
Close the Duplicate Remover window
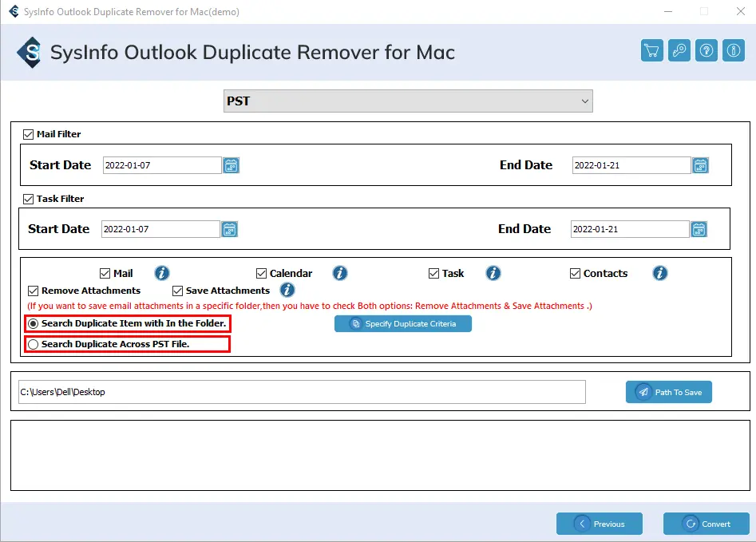pyautogui.click(x=741, y=11)
